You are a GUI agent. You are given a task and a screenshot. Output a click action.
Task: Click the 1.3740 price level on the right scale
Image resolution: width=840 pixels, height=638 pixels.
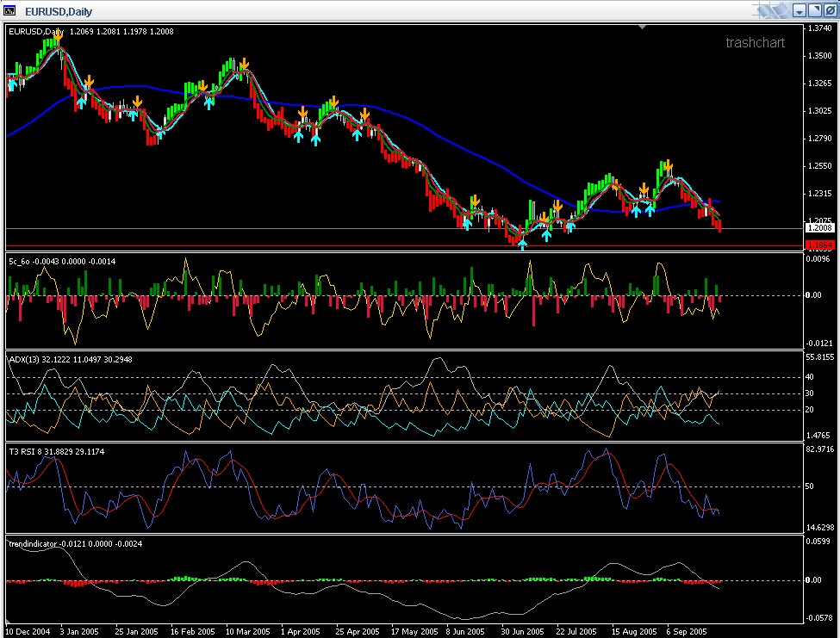point(819,29)
